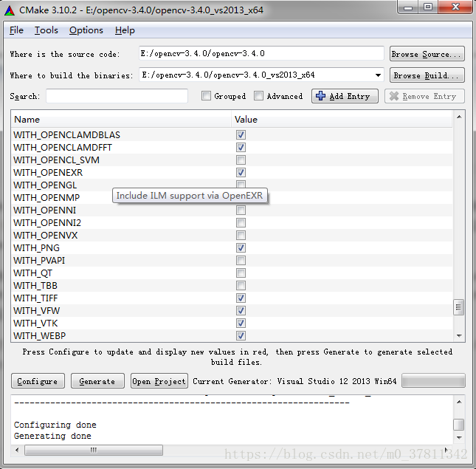Uncheck WITH_OPENEXR checkbox
The width and height of the screenshot is (476, 469).
point(241,173)
